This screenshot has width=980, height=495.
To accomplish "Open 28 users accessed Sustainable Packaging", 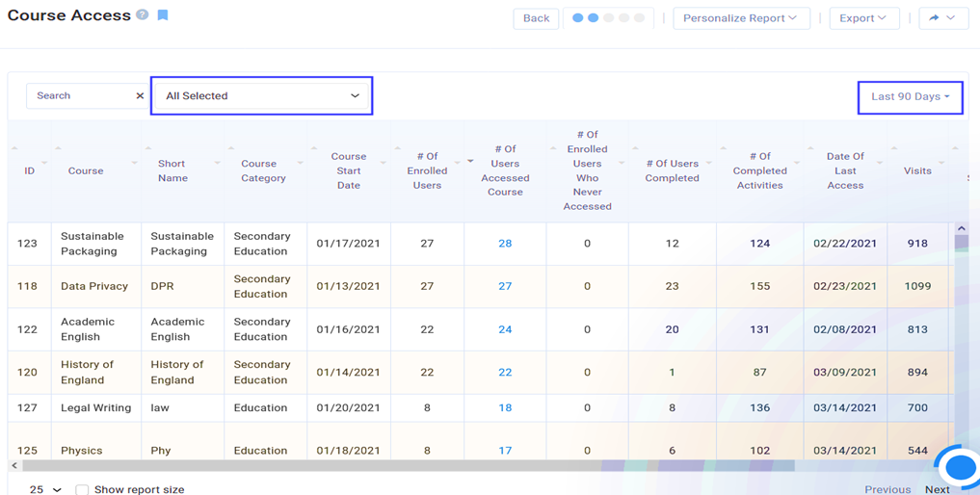I will click(x=505, y=243).
